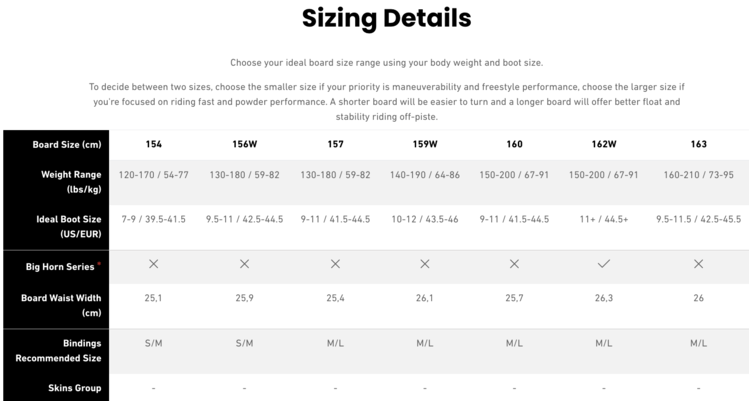Click the 11+ / 44.5+ boot size cell
The width and height of the screenshot is (749, 401).
[x=604, y=219]
